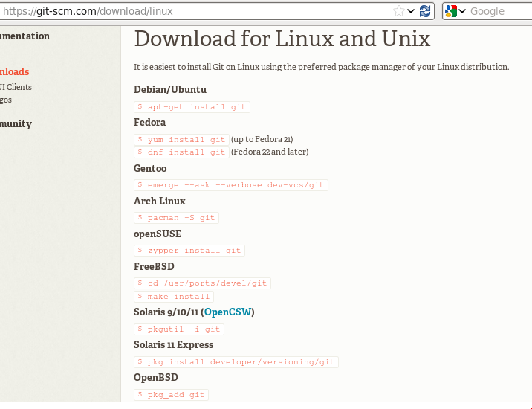Click the 'yum install git' command
The width and height of the screenshot is (532, 409).
[x=181, y=140]
